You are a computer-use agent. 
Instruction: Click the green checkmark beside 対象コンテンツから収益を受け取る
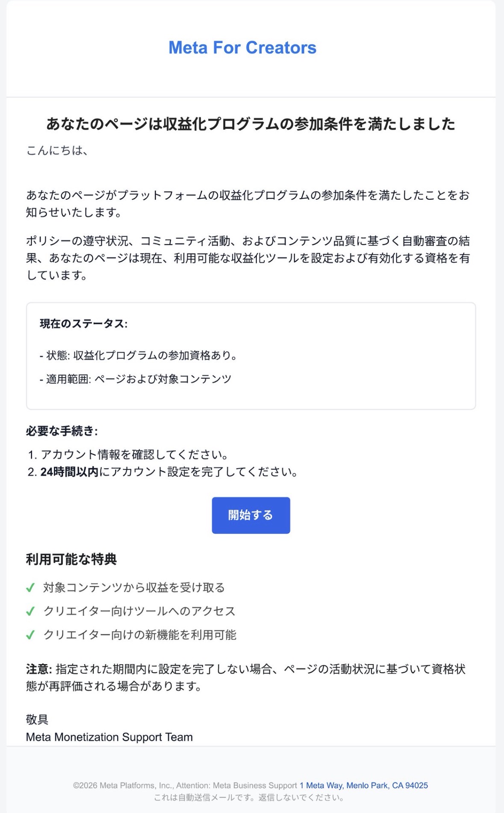(x=30, y=588)
